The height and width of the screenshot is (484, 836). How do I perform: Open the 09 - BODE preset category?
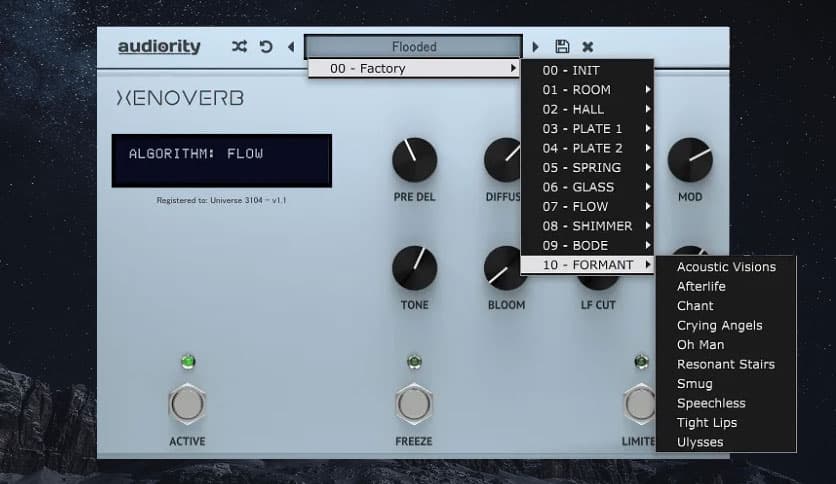587,245
